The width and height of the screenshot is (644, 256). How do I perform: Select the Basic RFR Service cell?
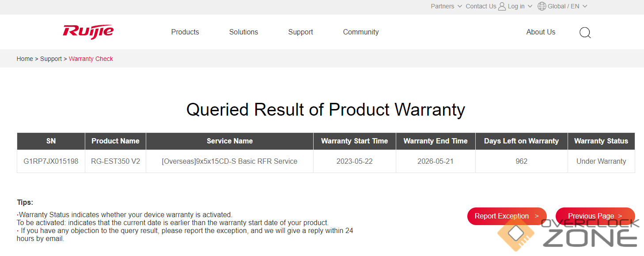(230, 161)
